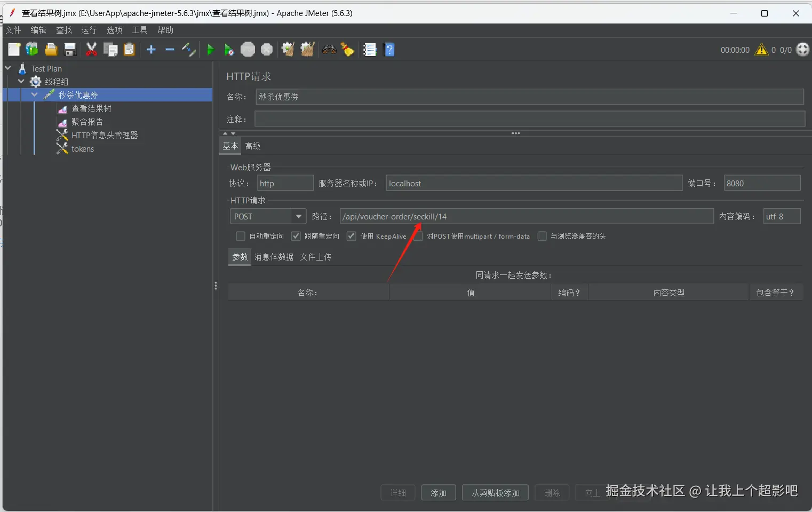Open the 查找 menu

tap(64, 30)
